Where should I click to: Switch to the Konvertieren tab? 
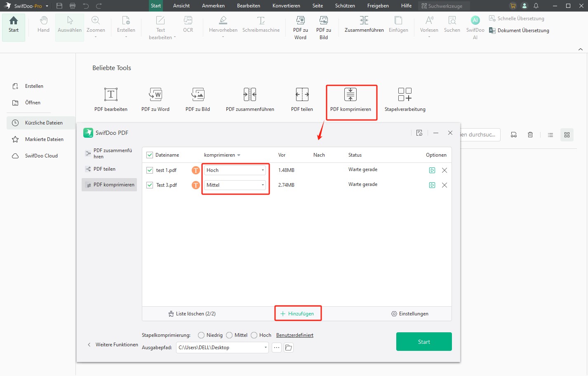click(286, 6)
